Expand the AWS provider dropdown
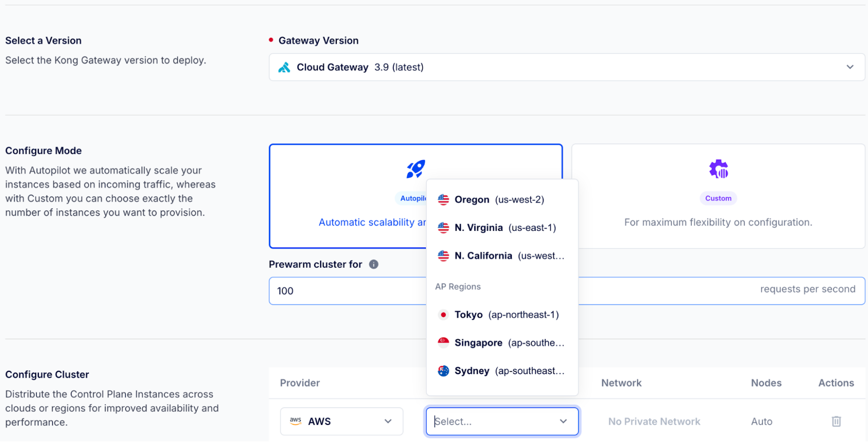The height and width of the screenshot is (442, 868). (x=388, y=421)
